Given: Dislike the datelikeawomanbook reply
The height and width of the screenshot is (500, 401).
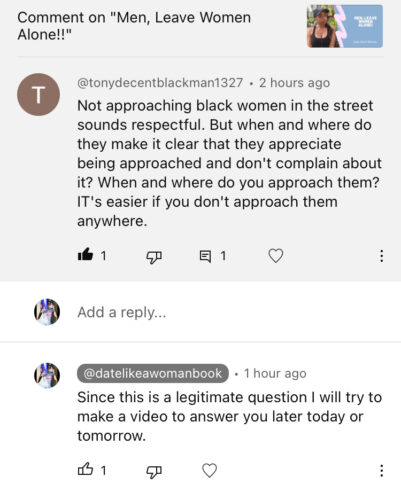Looking at the screenshot, I should (154, 471).
